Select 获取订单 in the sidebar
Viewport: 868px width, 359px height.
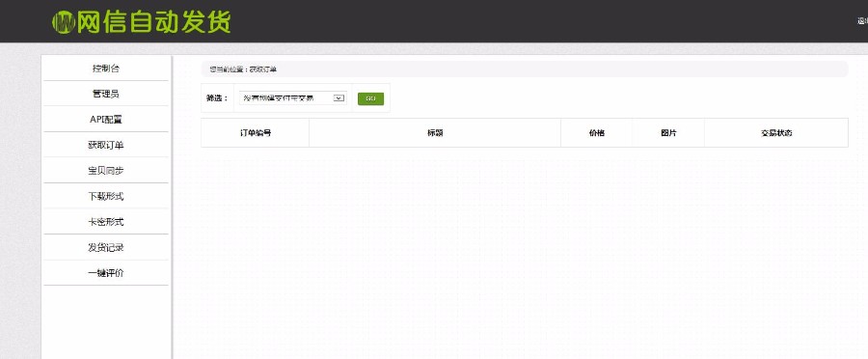click(x=106, y=145)
